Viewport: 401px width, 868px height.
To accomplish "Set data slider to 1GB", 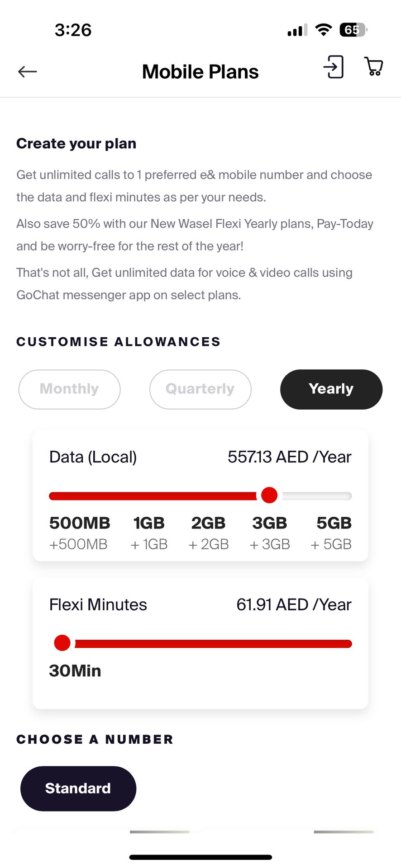I will coord(149,523).
